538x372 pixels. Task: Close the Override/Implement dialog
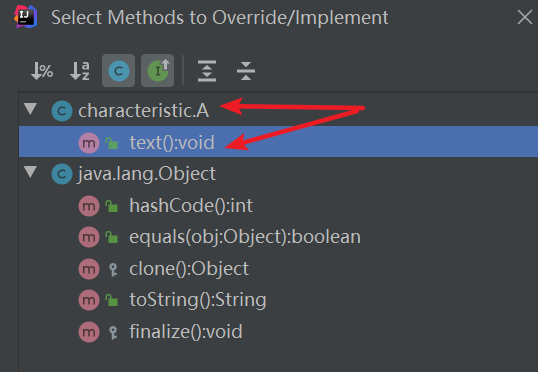click(525, 17)
